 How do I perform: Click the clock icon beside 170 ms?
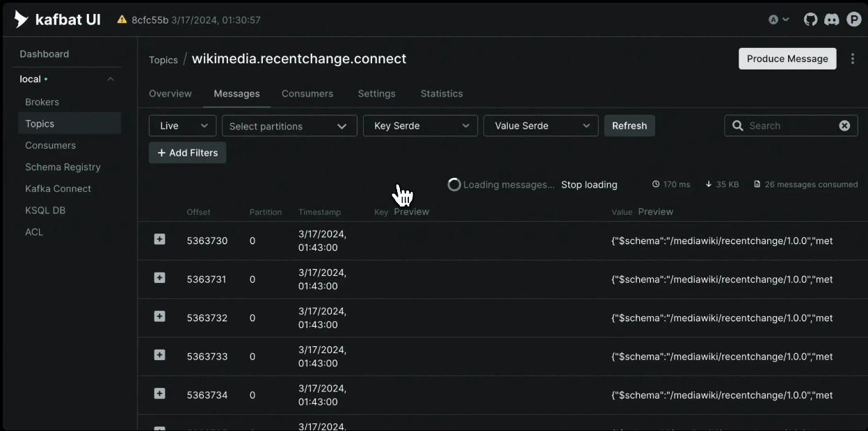pyautogui.click(x=656, y=184)
